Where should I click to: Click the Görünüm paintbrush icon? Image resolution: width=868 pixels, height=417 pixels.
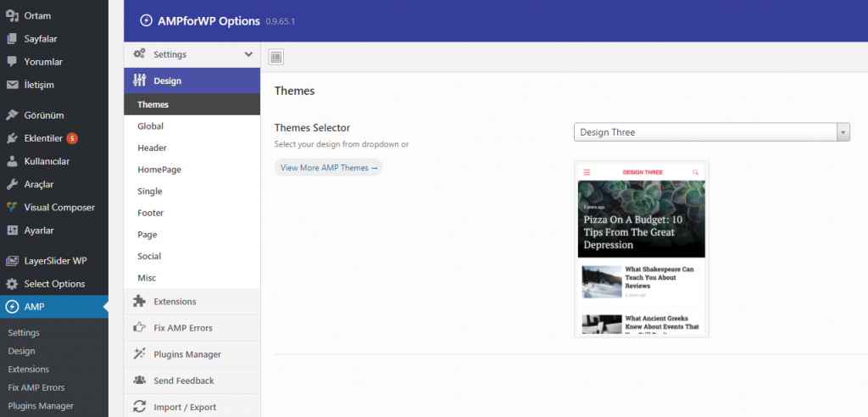point(12,115)
